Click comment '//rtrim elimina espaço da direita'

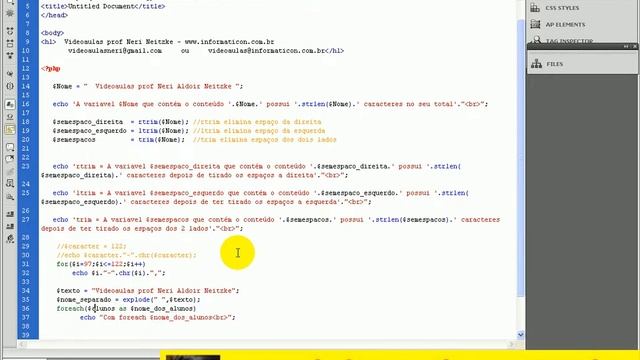[257, 122]
